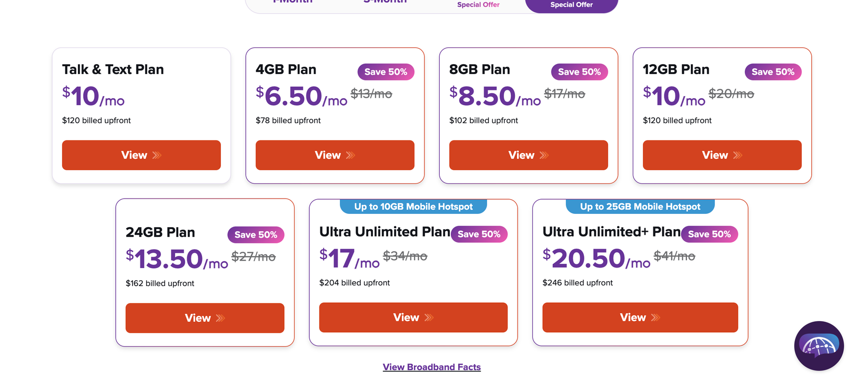
Task: Click the Save 50% badge on 24GB Plan
Action: click(x=256, y=235)
